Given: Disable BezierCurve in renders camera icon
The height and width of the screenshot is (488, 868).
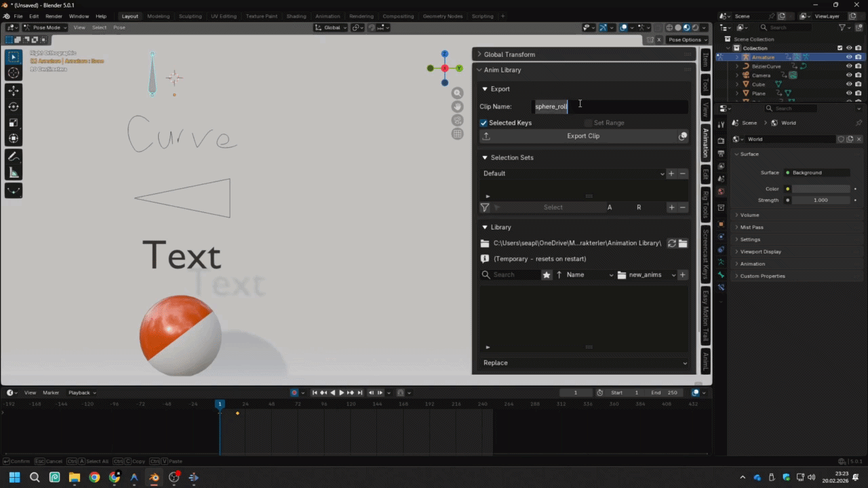Looking at the screenshot, I should [858, 66].
